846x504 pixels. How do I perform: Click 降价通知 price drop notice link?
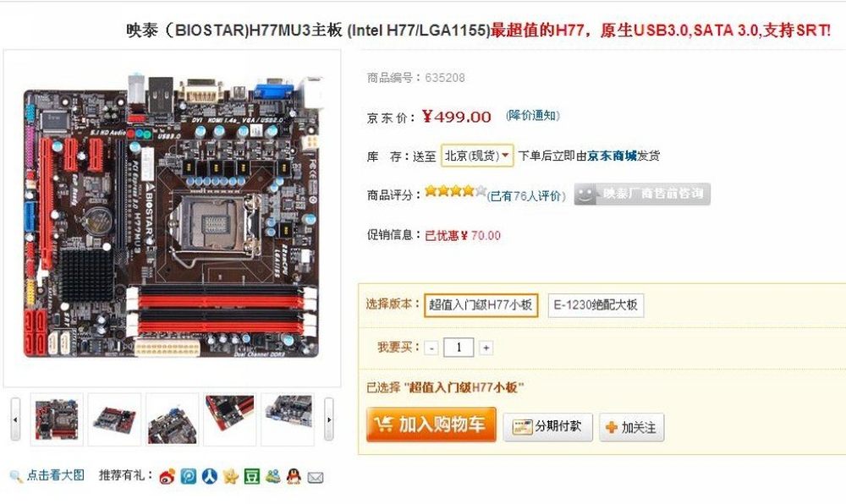(532, 115)
